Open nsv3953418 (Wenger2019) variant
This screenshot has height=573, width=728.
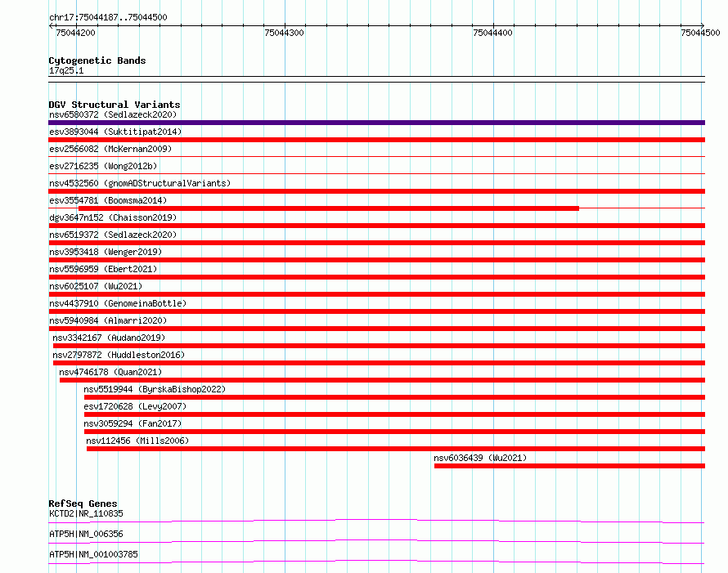(x=106, y=252)
